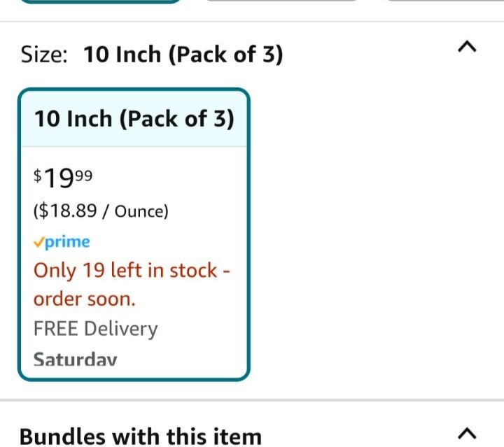
Task: Collapse the Size section chevron
Action: (467, 47)
